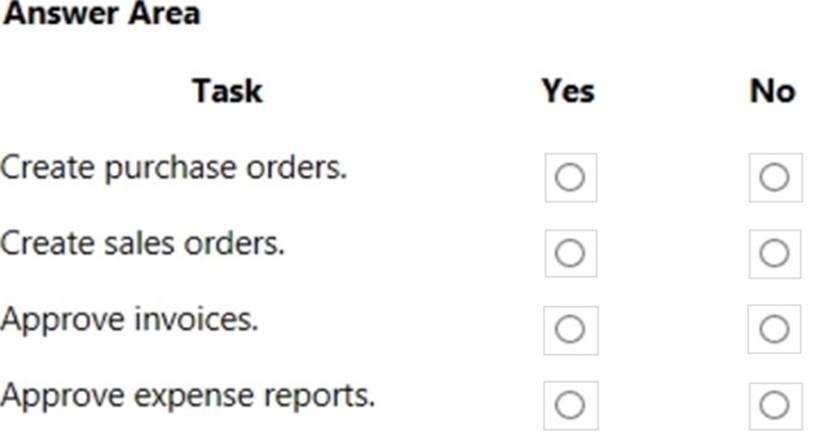Click the 'Create purchase orders.' task text
Image resolution: width=815 pixels, height=444 pixels.
pyautogui.click(x=174, y=168)
